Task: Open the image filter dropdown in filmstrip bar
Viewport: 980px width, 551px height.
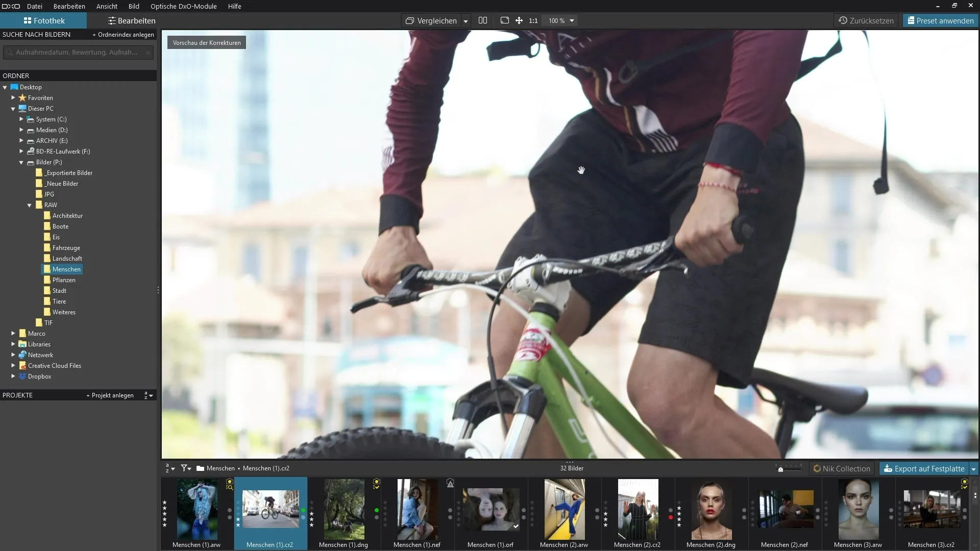Action: 186,468
